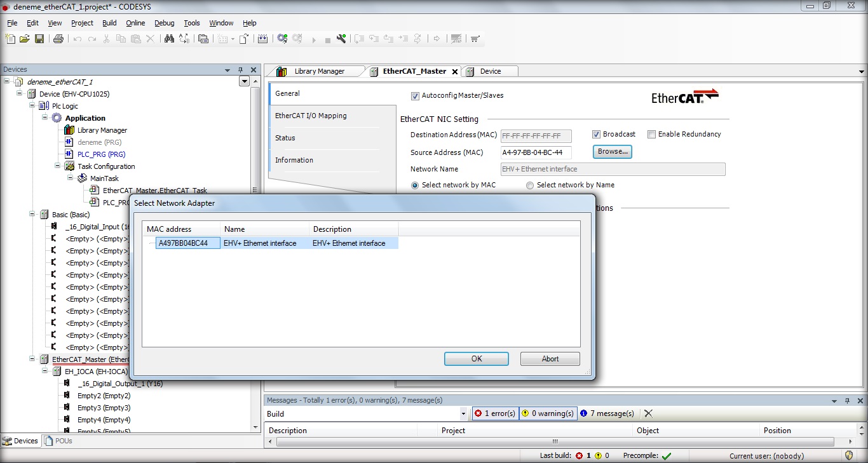868x463 pixels.
Task: Confirm adapter selection with OK button
Action: click(x=477, y=359)
